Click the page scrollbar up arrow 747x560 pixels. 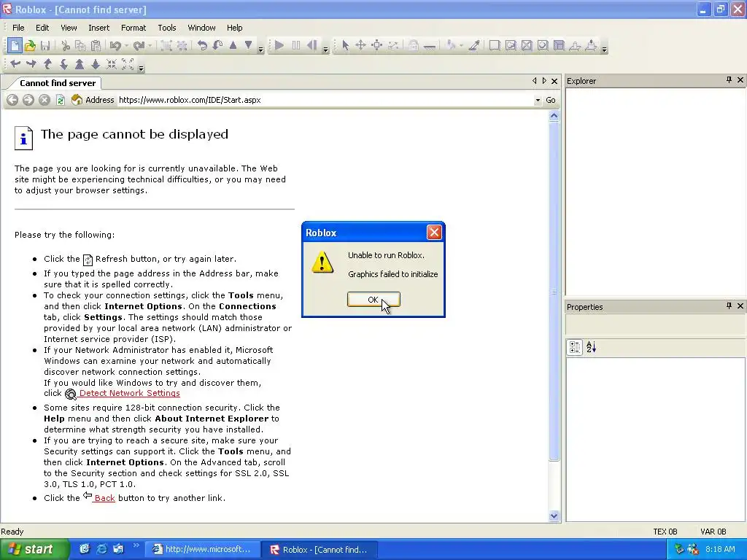(554, 116)
